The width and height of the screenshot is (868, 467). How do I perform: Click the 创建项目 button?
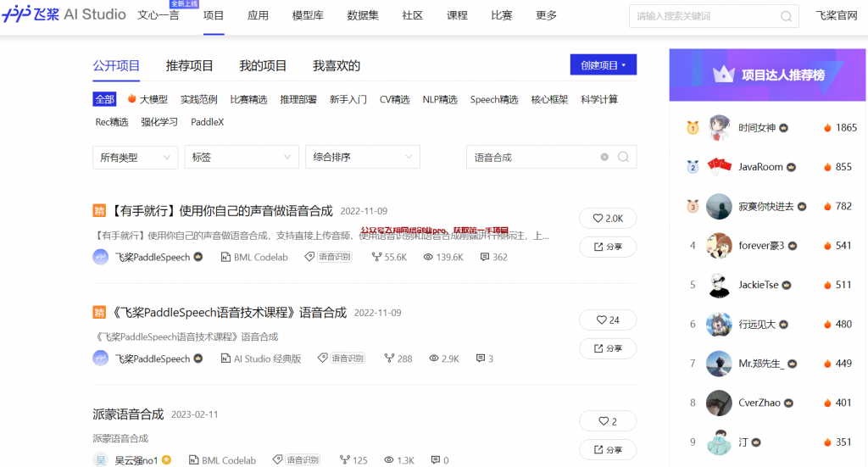pyautogui.click(x=603, y=65)
